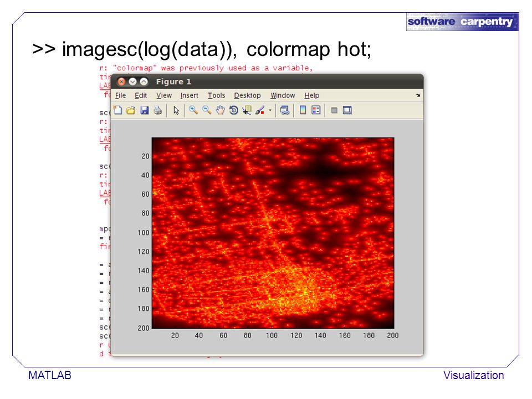Screen dimensions: 532x399
Task: Insert a legend using the toolbar icon
Action: click(x=316, y=110)
